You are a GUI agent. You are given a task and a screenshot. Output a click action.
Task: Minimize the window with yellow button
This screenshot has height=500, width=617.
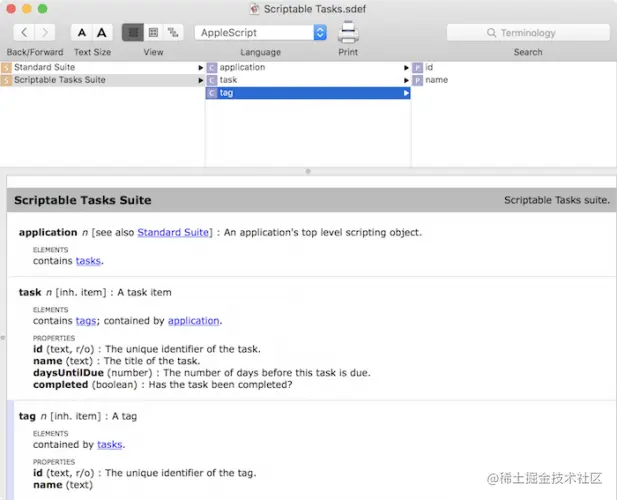(27, 9)
